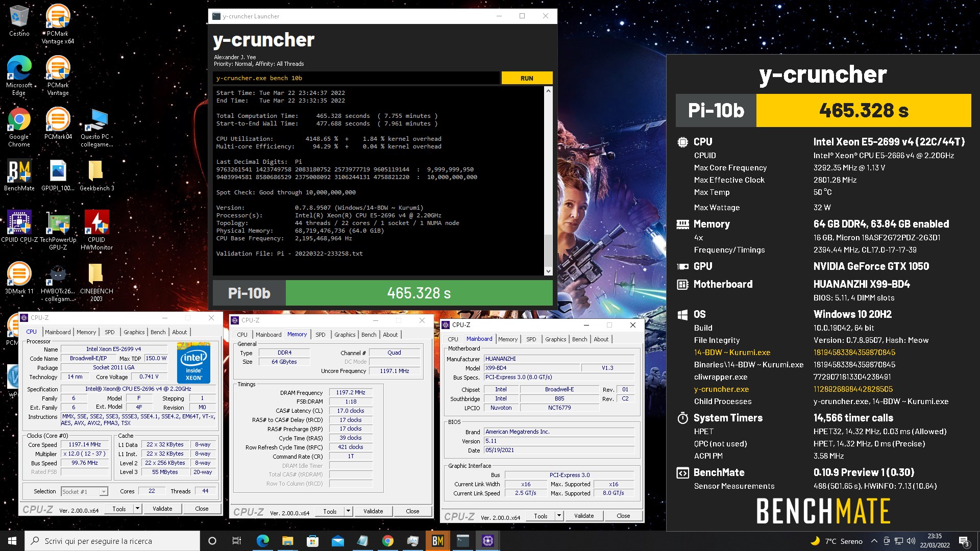Open Mail app on taskbar
980x551 pixels.
pyautogui.click(x=337, y=541)
